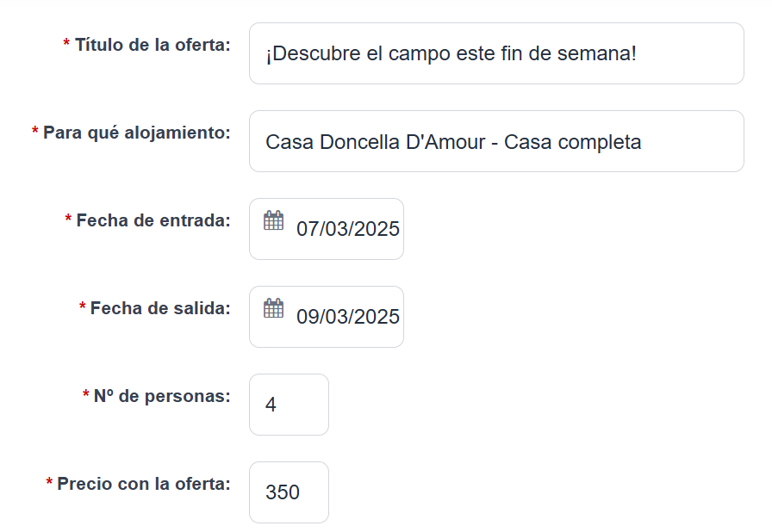Focus the Precio con la oferta field
Screen dimensions: 772x532
tap(289, 492)
